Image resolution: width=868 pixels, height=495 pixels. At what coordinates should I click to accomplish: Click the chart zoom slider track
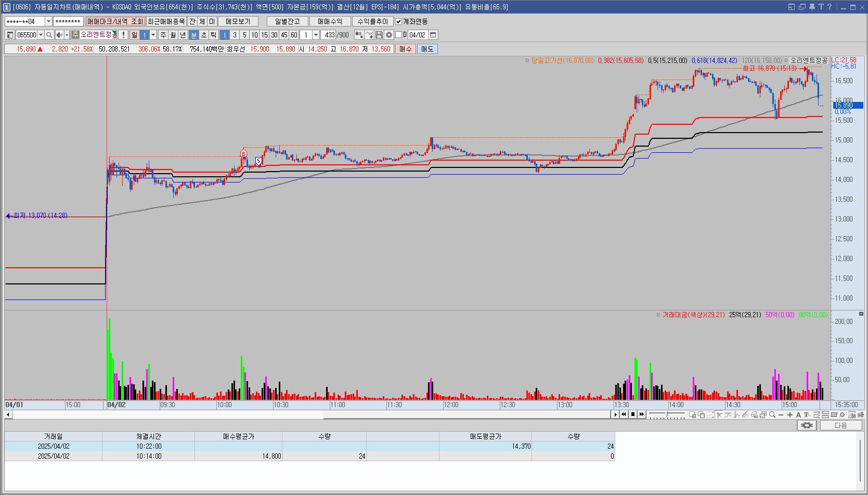click(x=667, y=414)
